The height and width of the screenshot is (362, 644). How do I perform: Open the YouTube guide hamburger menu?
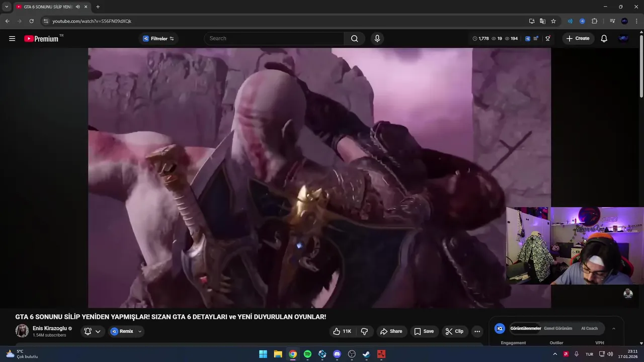coord(12,39)
